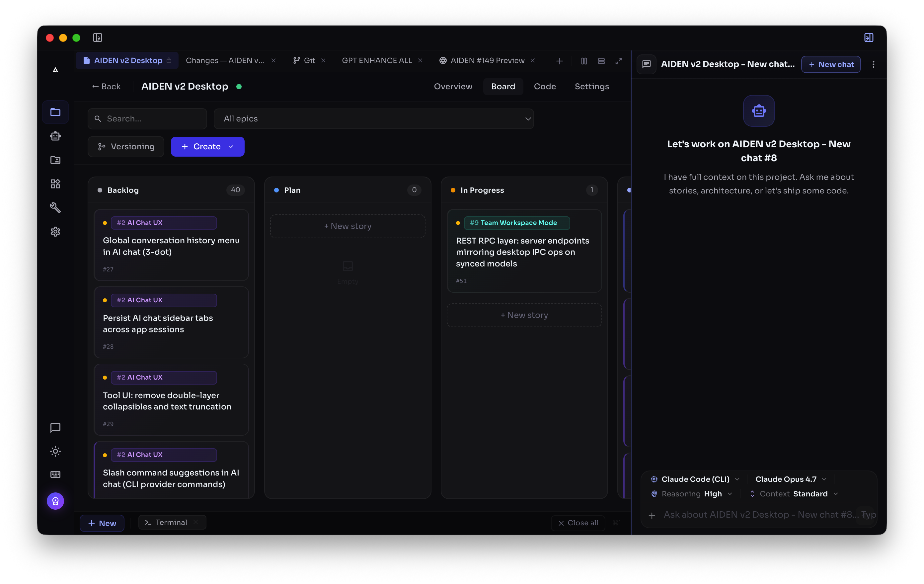Expand the All epics dropdown
This screenshot has width=924, height=584.
pyautogui.click(x=374, y=118)
